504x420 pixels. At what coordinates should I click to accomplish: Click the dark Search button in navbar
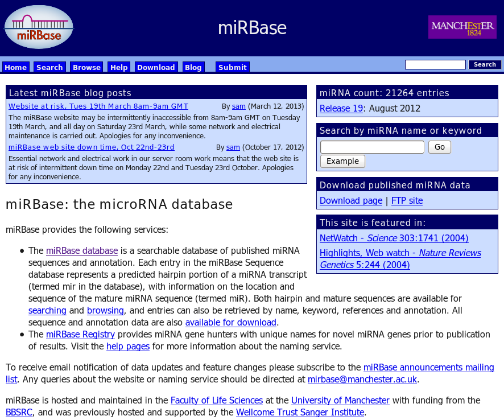tap(485, 64)
